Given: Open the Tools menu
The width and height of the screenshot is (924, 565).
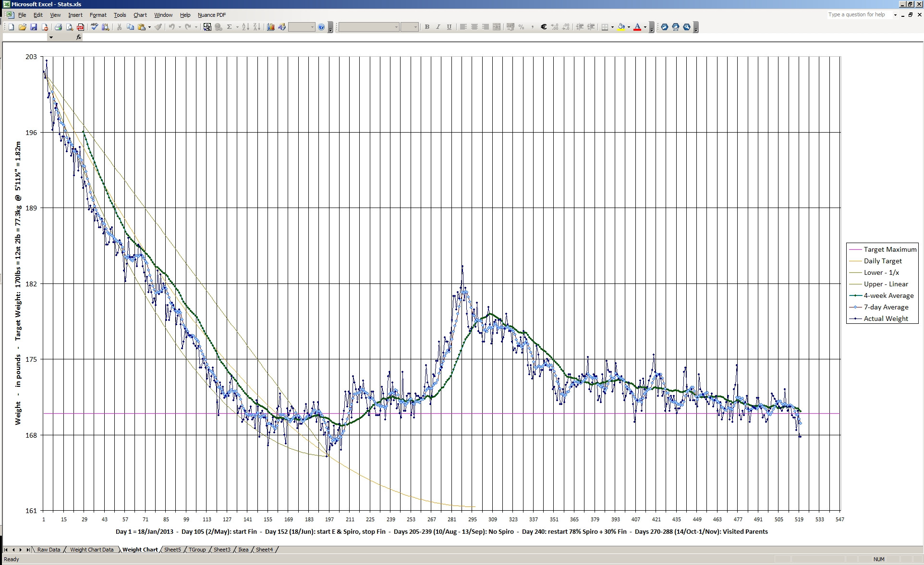Looking at the screenshot, I should pos(120,15).
